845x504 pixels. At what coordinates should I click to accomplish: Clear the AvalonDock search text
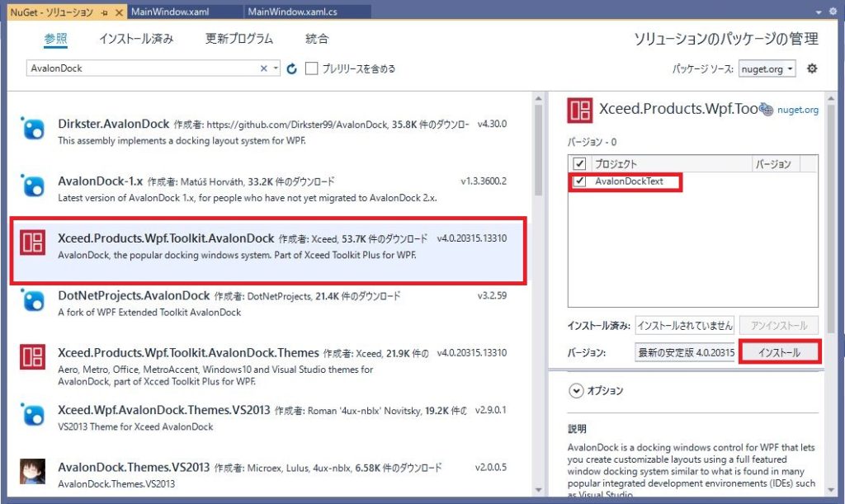tap(263, 68)
